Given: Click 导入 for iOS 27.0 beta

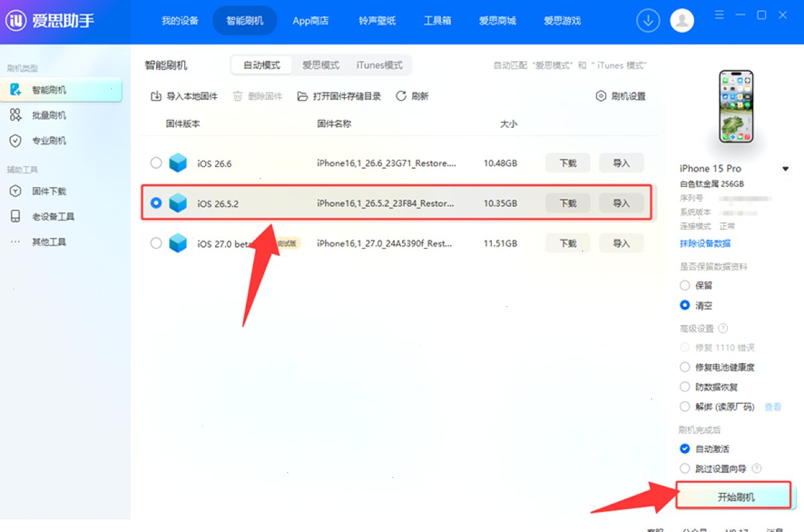Looking at the screenshot, I should pyautogui.click(x=622, y=243).
